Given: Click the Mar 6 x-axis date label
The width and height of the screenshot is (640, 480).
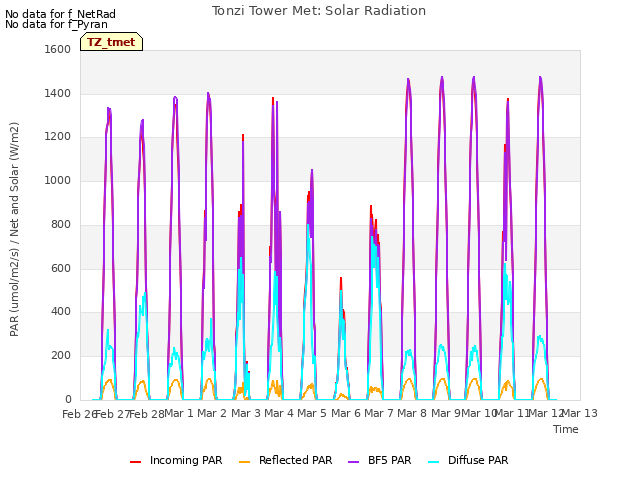Looking at the screenshot, I should [346, 413].
